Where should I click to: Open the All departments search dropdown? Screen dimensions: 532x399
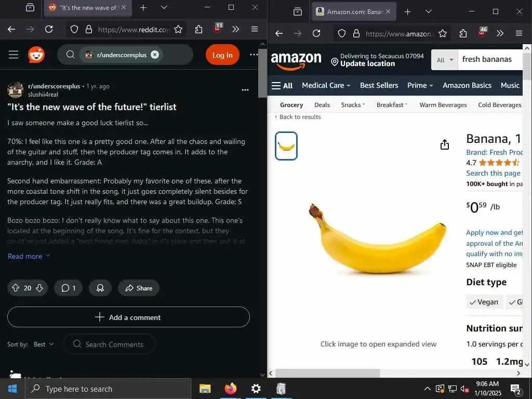coord(445,60)
